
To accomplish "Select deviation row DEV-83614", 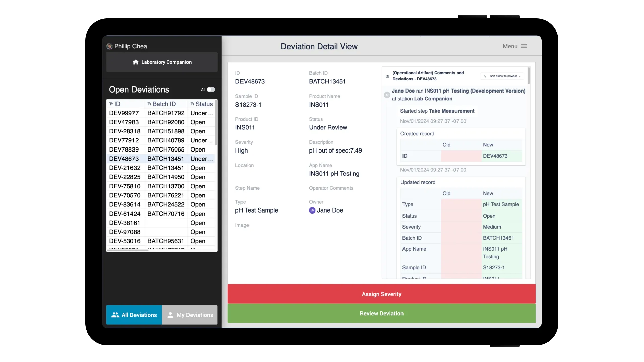I will [x=161, y=204].
